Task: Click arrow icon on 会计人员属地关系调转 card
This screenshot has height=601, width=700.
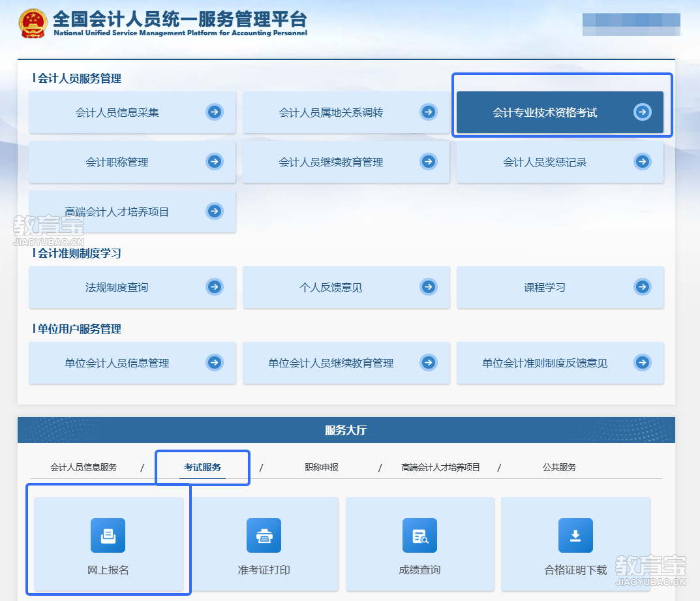Action: pyautogui.click(x=429, y=112)
